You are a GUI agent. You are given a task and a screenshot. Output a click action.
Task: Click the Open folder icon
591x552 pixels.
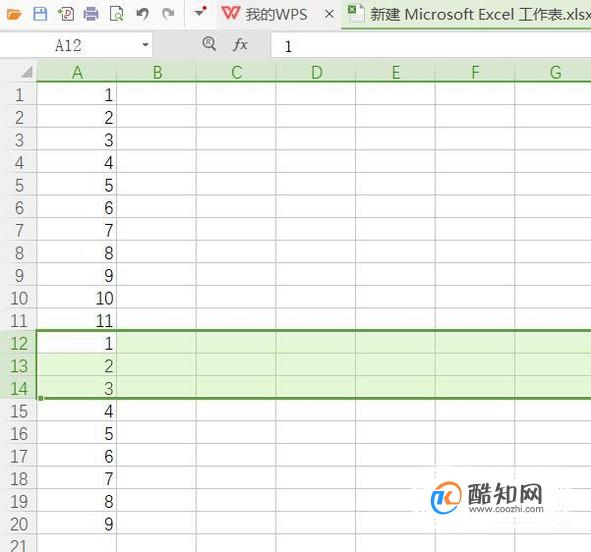(14, 15)
